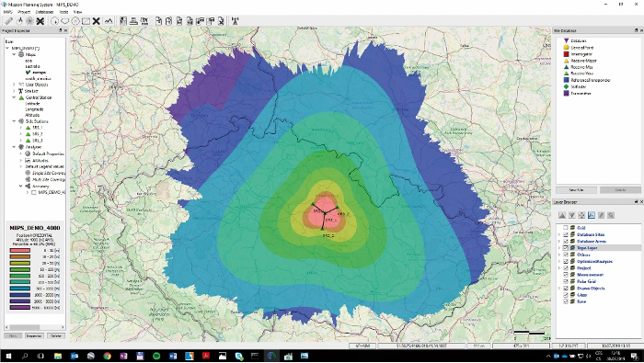The width and height of the screenshot is (644, 363).
Task: Select the ruler measurement tool in toolbar
Action: [8, 21]
